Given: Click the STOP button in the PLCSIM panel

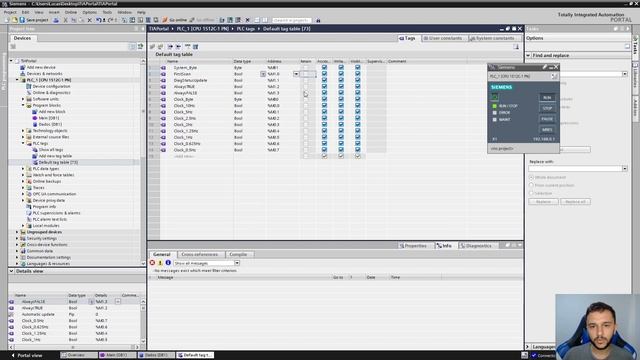Looking at the screenshot, I should tap(547, 109).
